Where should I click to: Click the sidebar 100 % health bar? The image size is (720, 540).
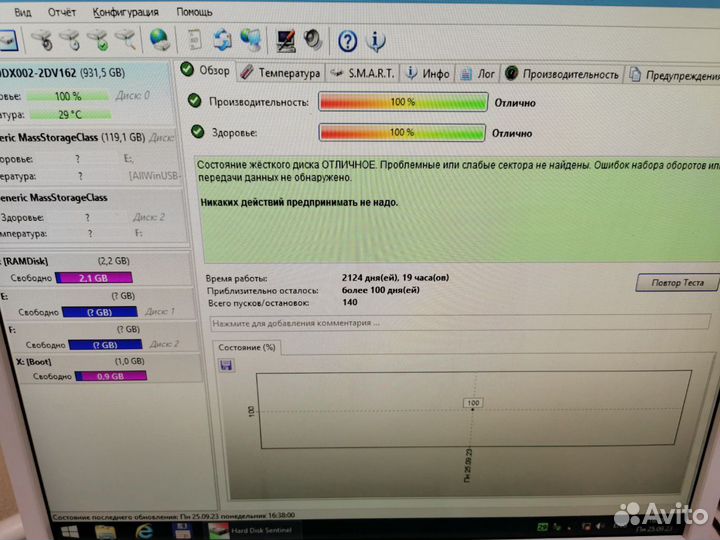(68, 96)
